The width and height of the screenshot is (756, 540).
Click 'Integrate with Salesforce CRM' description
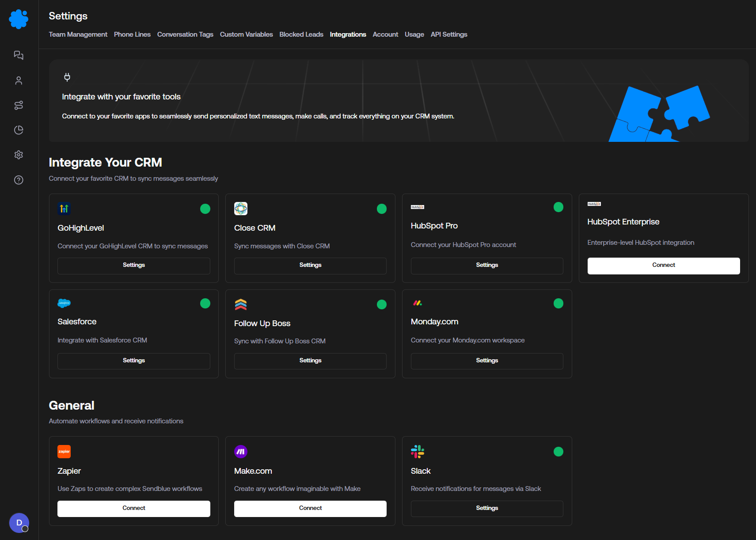coord(103,340)
